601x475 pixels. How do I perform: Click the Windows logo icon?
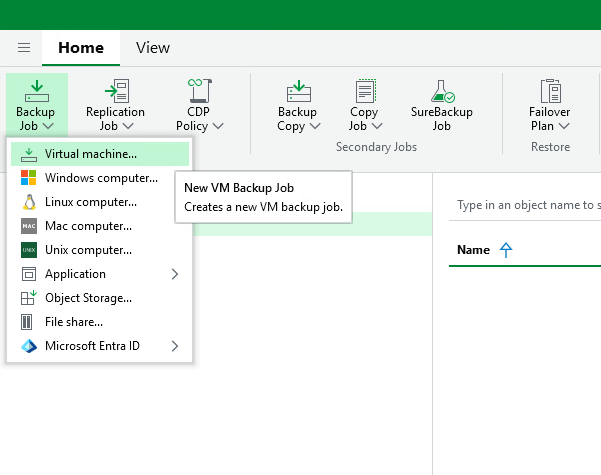tap(29, 178)
